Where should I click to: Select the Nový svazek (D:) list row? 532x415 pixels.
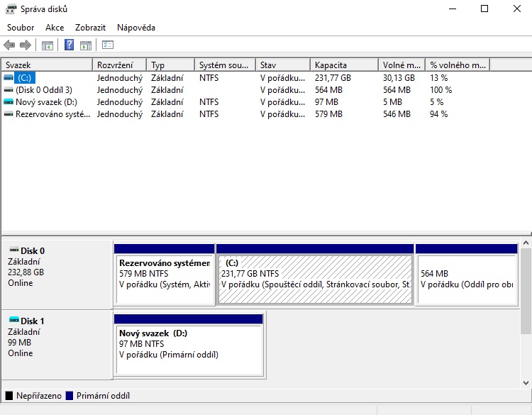click(x=46, y=102)
